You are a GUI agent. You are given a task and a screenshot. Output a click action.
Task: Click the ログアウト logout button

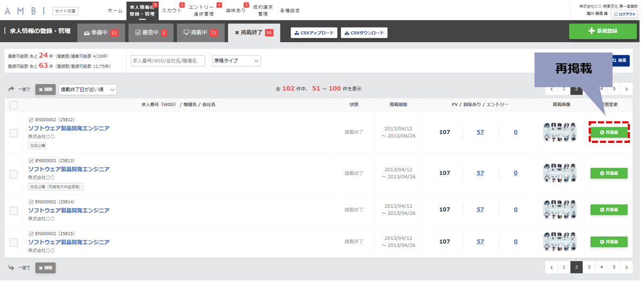click(x=624, y=14)
